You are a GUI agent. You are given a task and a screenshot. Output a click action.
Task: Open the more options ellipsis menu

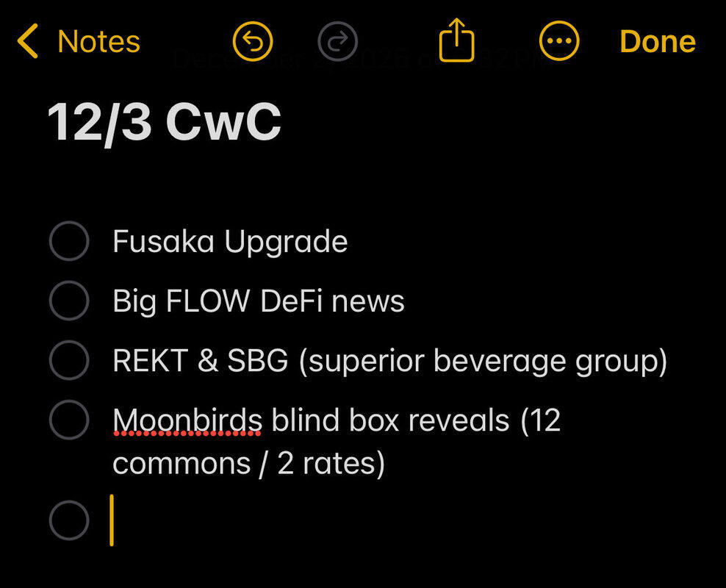pyautogui.click(x=559, y=41)
